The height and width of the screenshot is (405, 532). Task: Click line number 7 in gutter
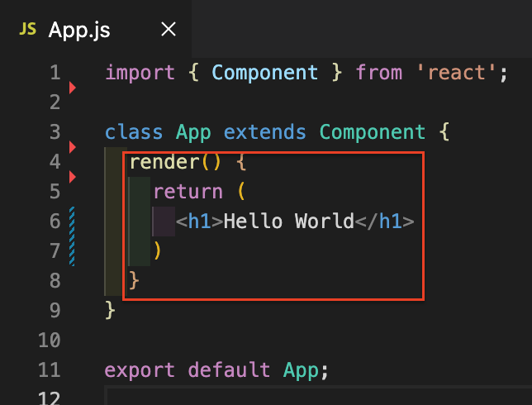click(55, 250)
